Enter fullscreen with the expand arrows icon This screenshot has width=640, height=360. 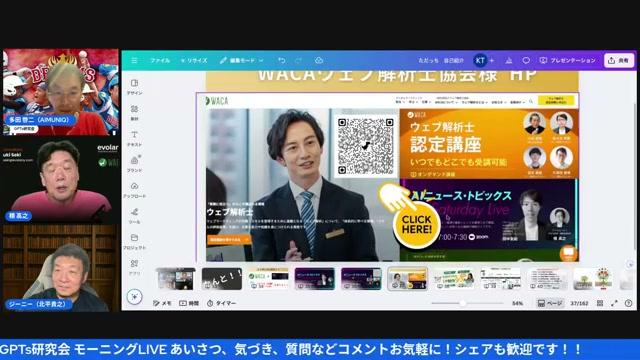[614, 303]
